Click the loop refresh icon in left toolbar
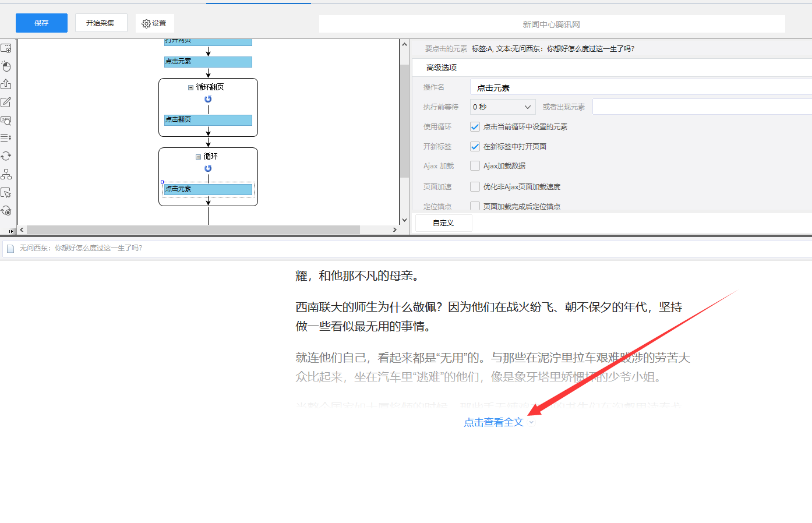 click(6, 156)
